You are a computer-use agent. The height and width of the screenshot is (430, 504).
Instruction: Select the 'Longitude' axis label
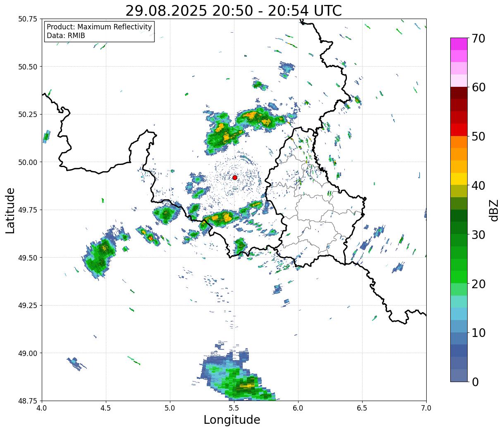(x=232, y=420)
